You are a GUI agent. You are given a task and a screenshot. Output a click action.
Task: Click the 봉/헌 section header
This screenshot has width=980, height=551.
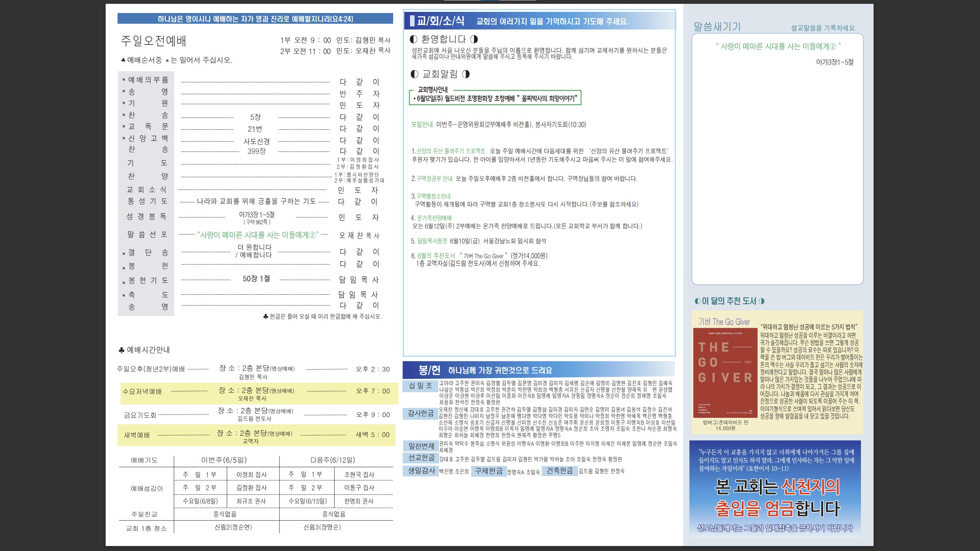coord(539,370)
